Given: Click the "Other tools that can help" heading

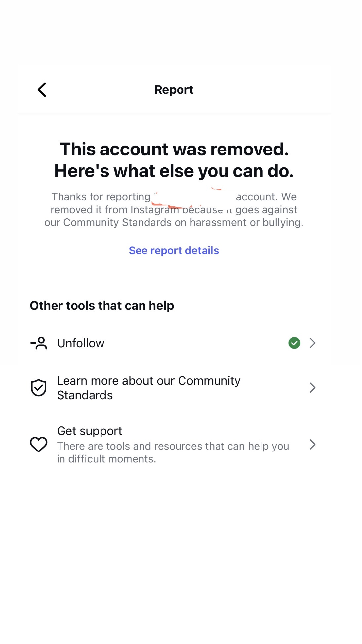Looking at the screenshot, I should click(x=102, y=305).
